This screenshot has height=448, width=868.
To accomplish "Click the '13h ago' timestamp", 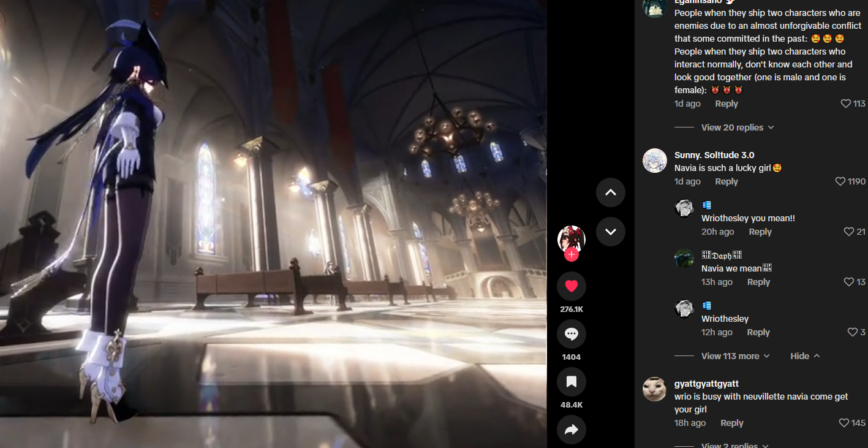I will pos(717,282).
